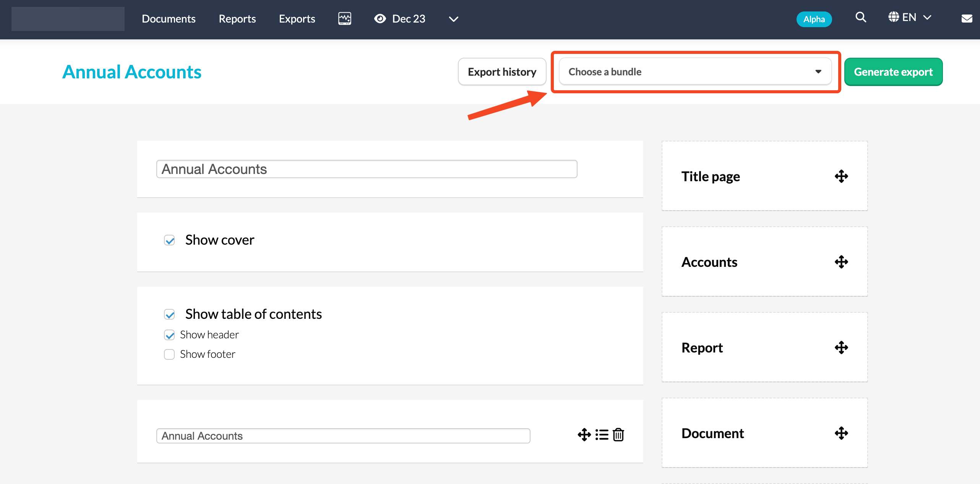Viewport: 980px width, 484px height.
Task: Click the move handle on Document block
Action: [x=841, y=433]
